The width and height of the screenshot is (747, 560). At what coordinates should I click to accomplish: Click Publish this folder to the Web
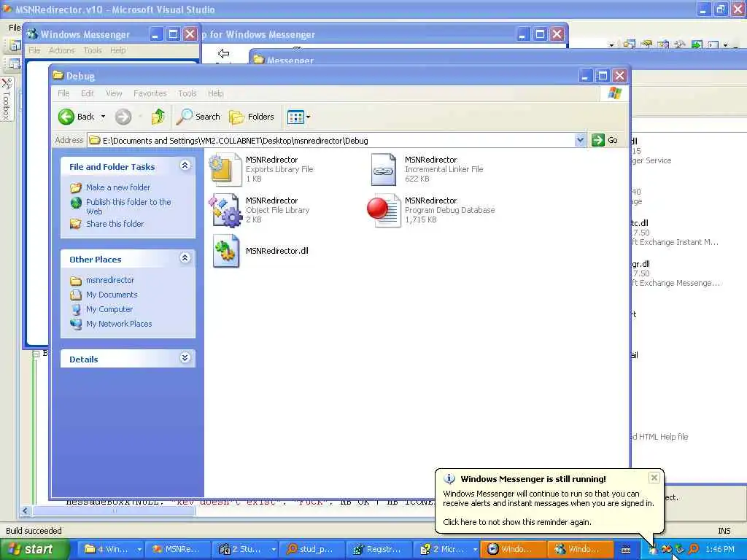click(128, 206)
